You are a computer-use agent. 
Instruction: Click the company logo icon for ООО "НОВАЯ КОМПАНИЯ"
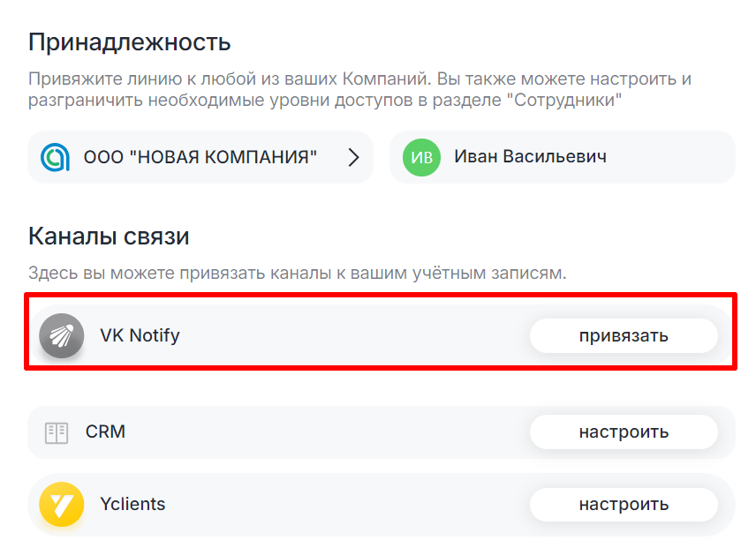point(56,157)
